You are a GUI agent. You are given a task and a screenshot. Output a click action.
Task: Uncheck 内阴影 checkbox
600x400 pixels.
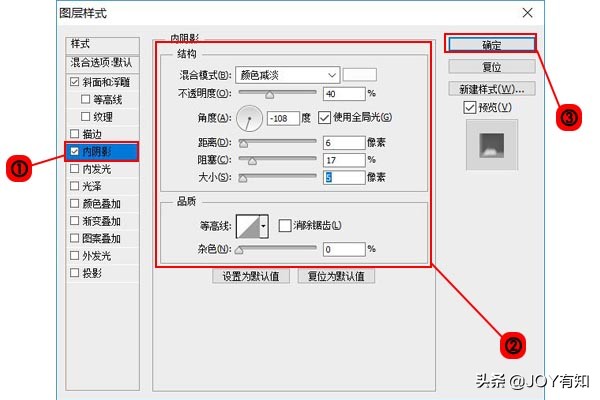[x=75, y=152]
